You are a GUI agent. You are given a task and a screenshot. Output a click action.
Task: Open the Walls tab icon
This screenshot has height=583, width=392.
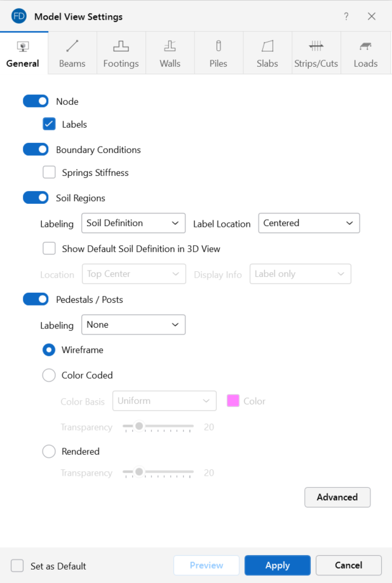tap(170, 46)
